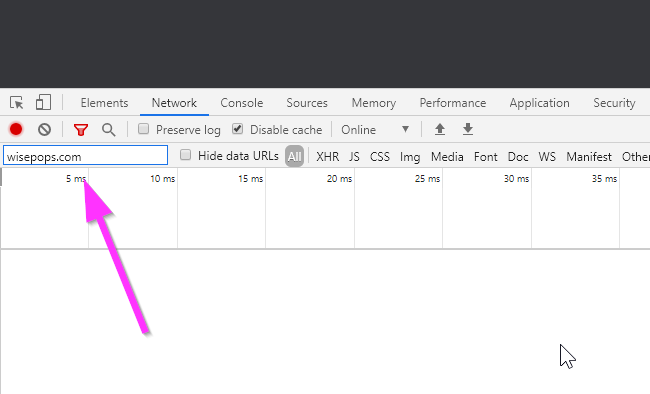The image size is (650, 394).
Task: Stop recording with the red record button
Action: pos(16,129)
